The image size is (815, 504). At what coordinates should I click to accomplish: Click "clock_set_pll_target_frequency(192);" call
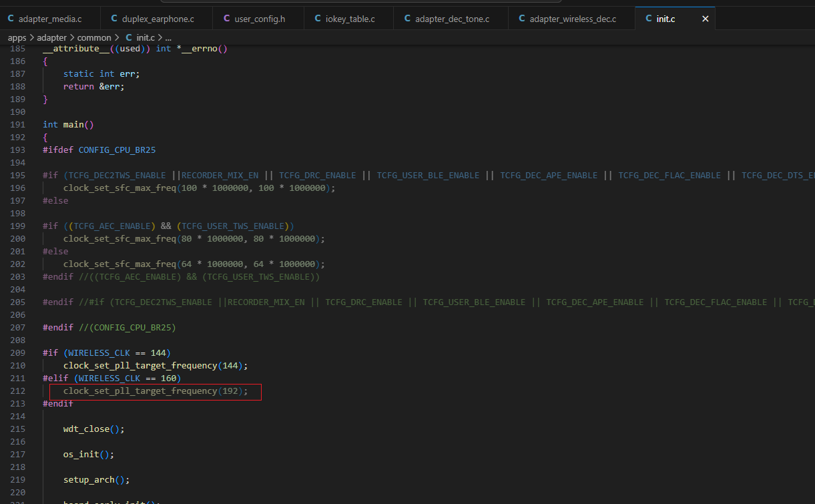156,391
